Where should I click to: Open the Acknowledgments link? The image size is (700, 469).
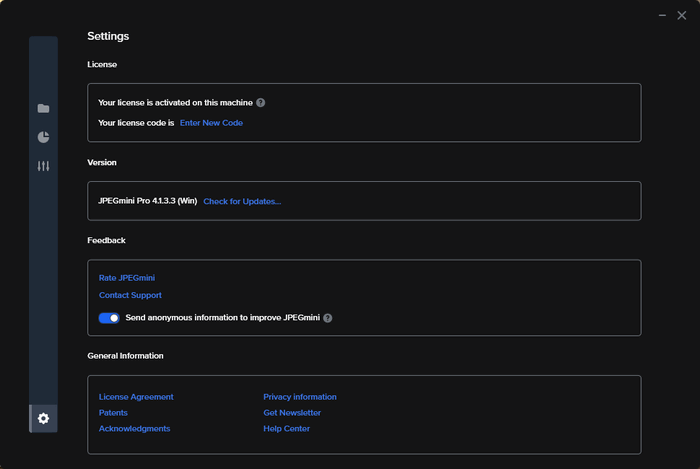coord(134,429)
